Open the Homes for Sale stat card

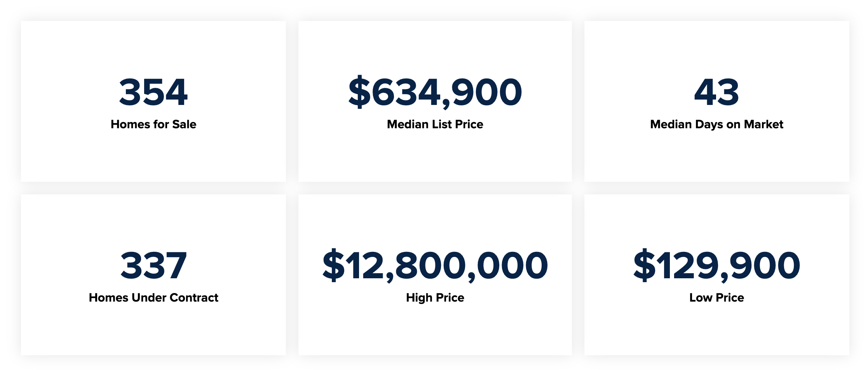click(153, 101)
